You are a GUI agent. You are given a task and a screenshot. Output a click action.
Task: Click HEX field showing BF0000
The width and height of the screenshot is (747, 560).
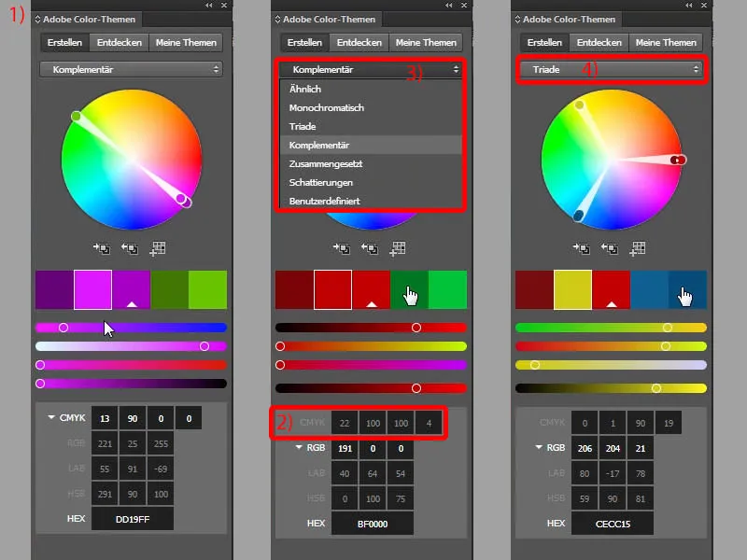pyautogui.click(x=373, y=524)
